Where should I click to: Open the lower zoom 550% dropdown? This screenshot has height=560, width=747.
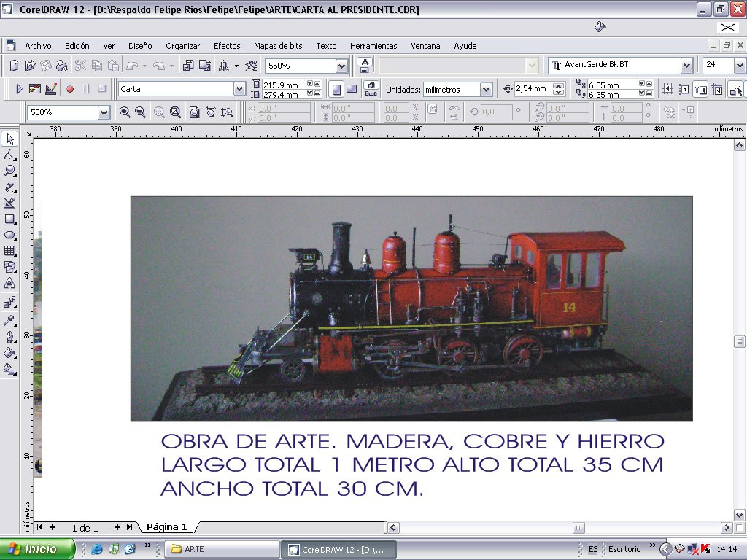click(104, 112)
